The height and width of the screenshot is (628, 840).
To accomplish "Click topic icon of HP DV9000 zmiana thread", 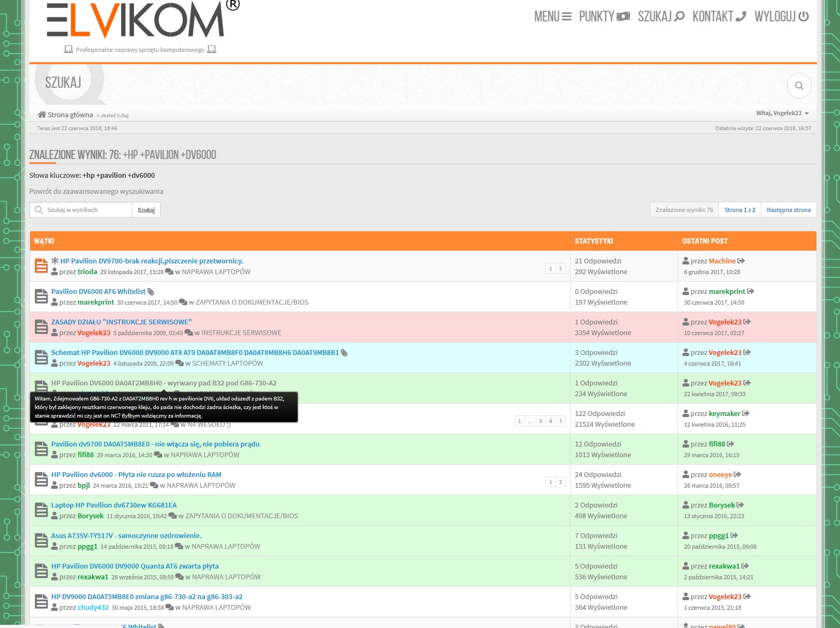I will (41, 601).
